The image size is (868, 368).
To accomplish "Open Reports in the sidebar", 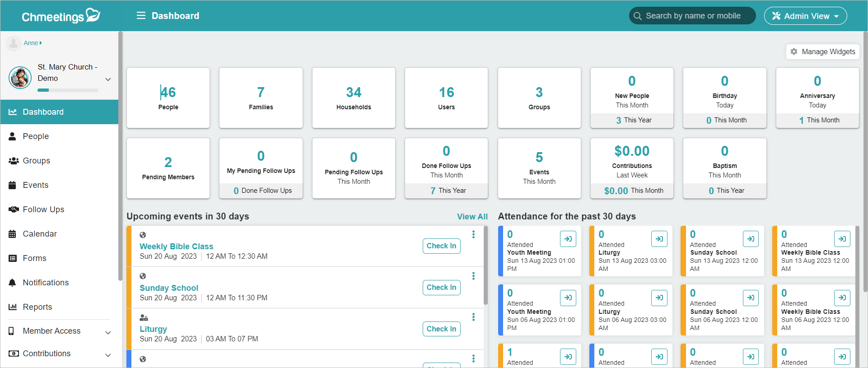I will click(x=59, y=307).
